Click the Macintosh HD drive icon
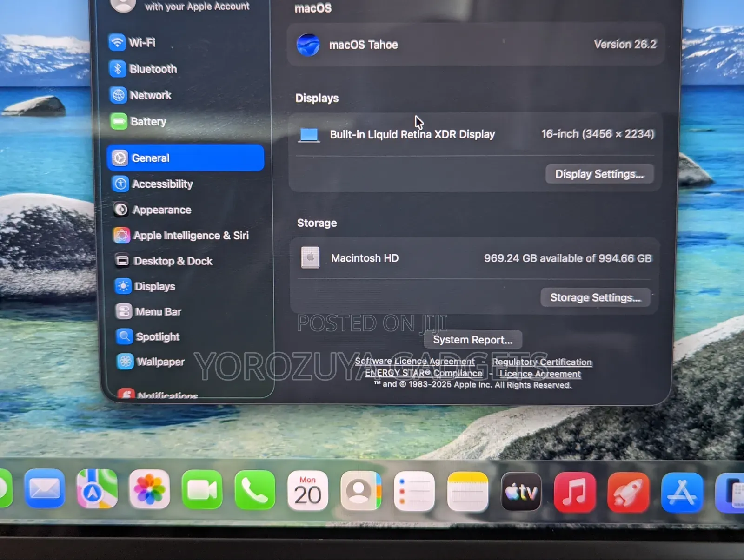744x560 pixels. [310, 258]
